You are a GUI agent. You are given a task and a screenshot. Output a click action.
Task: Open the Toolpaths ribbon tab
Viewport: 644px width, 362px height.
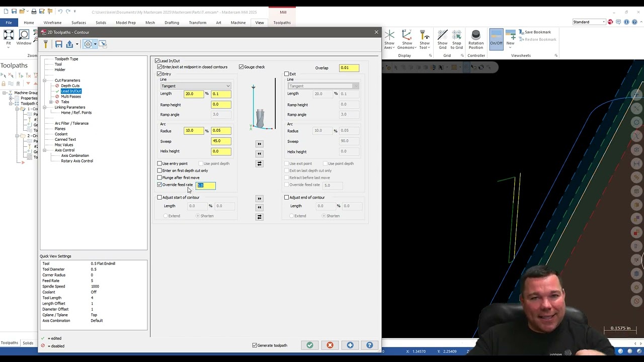click(x=282, y=23)
